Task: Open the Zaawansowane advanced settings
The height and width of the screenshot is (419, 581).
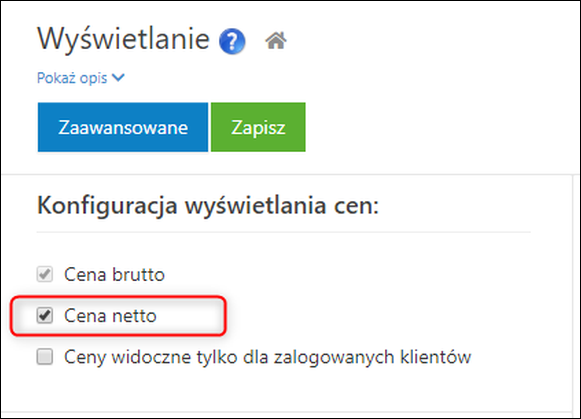Action: click(123, 127)
